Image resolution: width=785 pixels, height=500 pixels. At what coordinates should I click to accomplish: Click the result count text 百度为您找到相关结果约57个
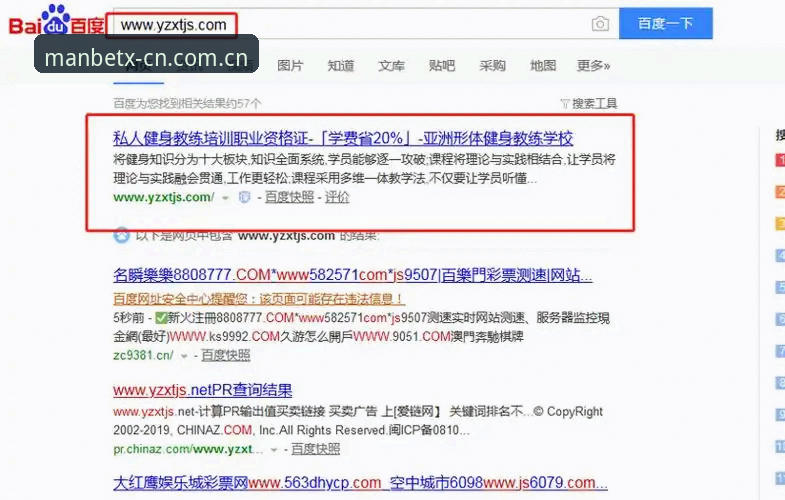point(187,104)
